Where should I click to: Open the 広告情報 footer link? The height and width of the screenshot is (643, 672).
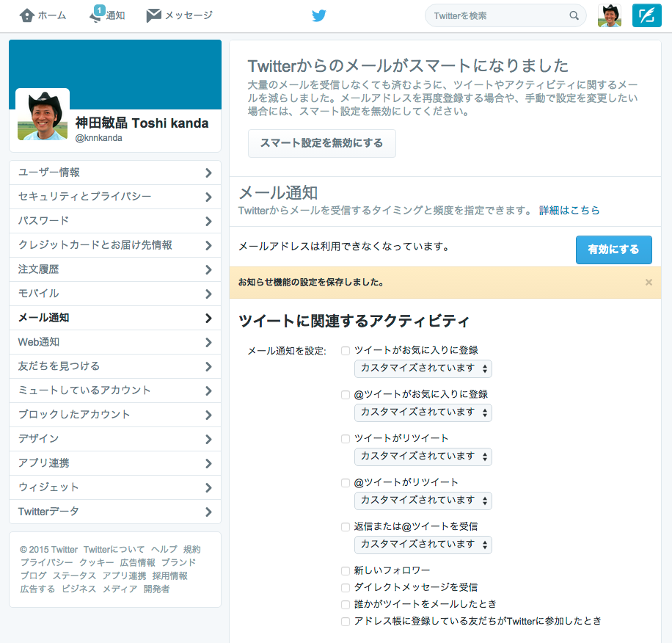[x=138, y=562]
